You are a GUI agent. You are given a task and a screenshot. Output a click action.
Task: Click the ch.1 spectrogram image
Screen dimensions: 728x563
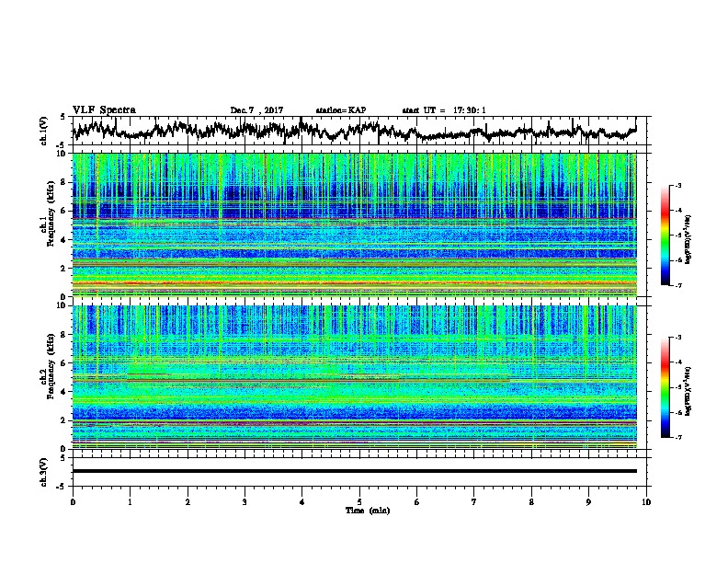[354, 224]
